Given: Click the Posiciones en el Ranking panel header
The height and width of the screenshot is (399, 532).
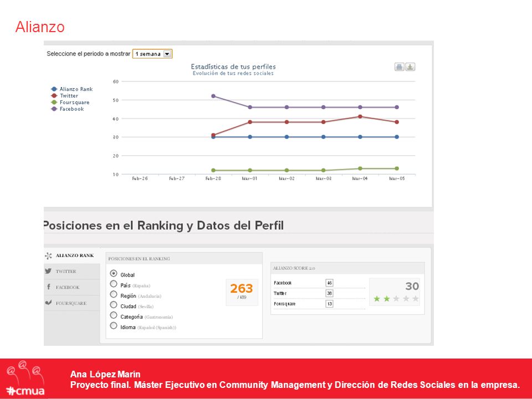Looking at the screenshot, I should pyautogui.click(x=184, y=259).
